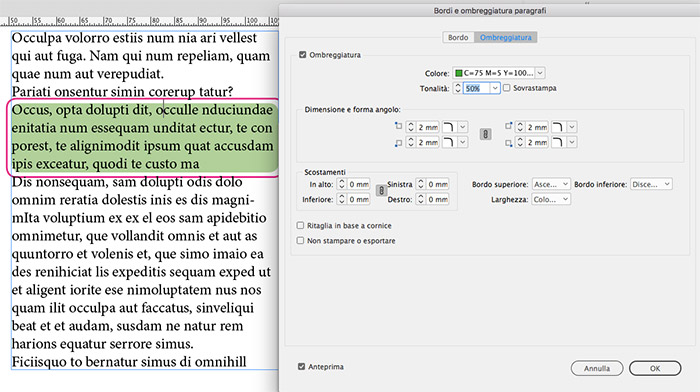Click the top-left corner indicator icon
This screenshot has width=700, height=392.
[x=399, y=126]
